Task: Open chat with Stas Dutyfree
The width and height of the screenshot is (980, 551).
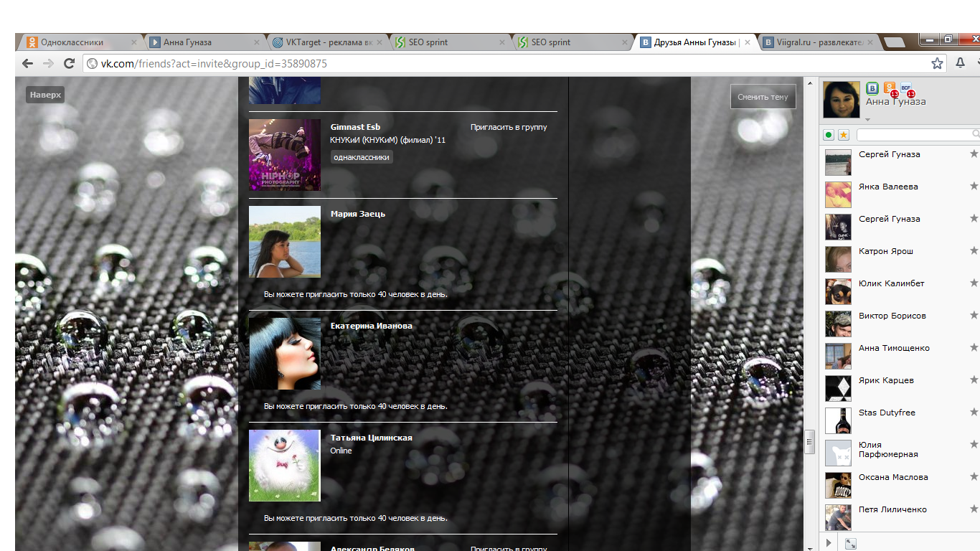Action: (887, 413)
